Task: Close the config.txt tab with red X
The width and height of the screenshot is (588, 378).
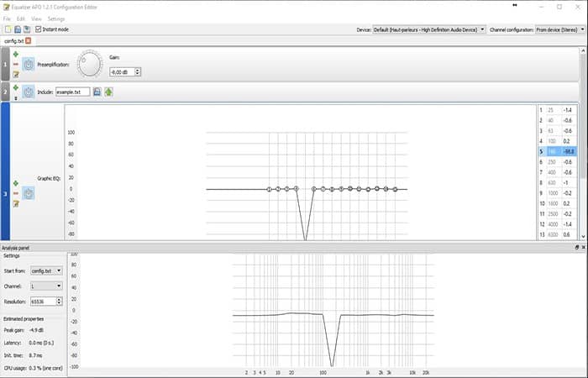Action: [28, 40]
